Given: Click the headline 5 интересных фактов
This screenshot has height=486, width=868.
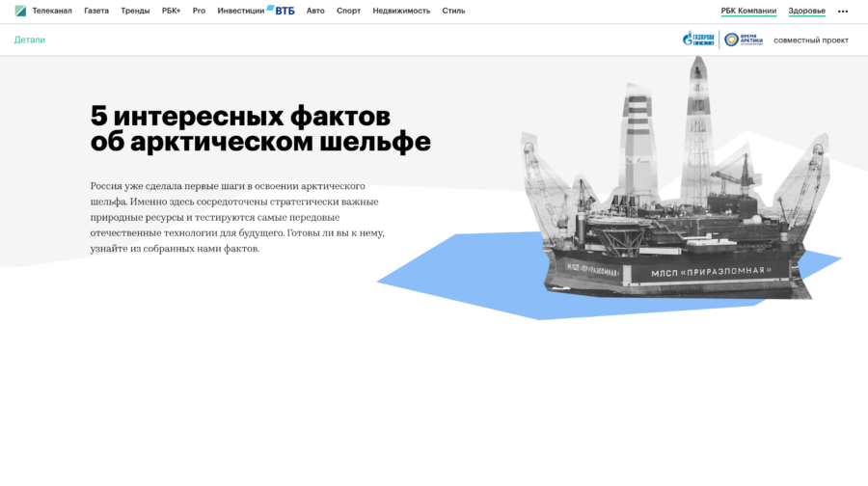Looking at the screenshot, I should [x=260, y=128].
